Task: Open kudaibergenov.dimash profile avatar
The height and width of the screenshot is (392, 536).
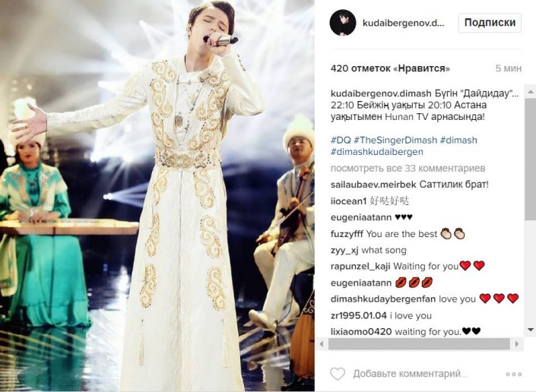Action: 343,23
